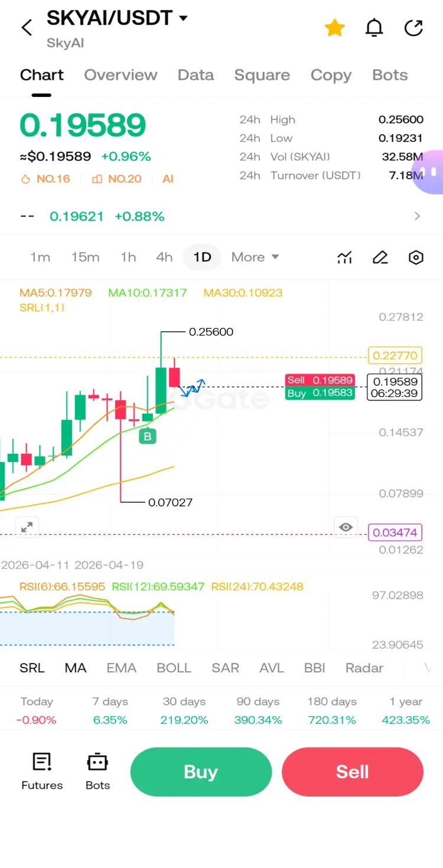Tap the 90 days 390.34% performance
This screenshot has height=868, width=443.
tap(258, 711)
